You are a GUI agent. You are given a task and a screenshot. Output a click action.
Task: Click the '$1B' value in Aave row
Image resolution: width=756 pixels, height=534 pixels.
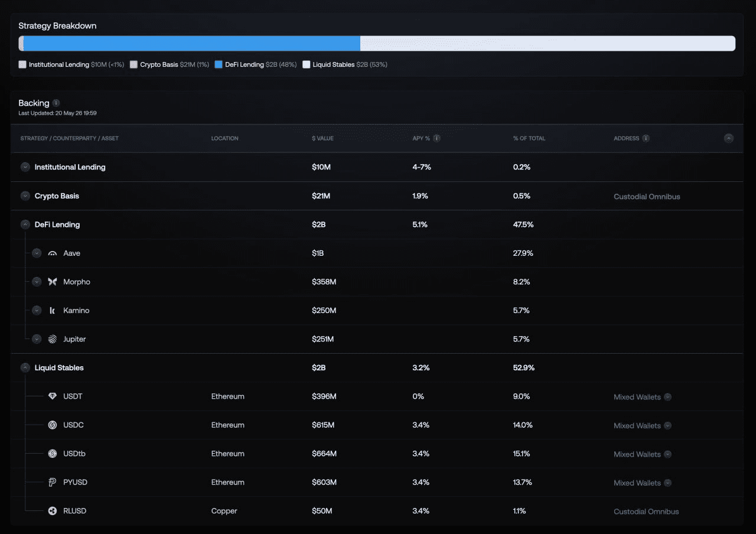coord(318,253)
